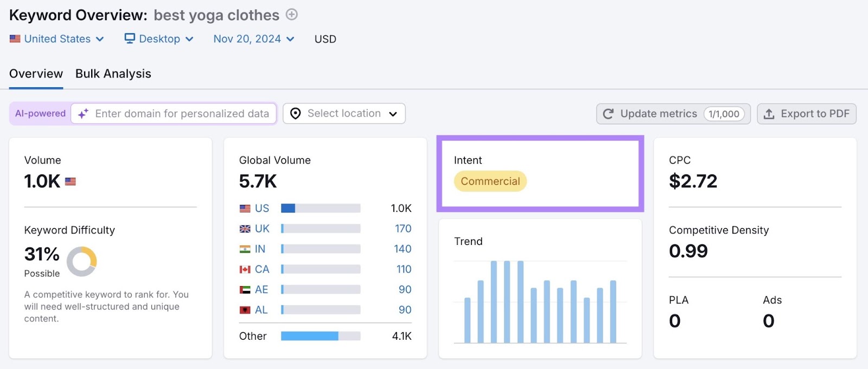Click the 31% Keyword Difficulty value
Image resolution: width=868 pixels, height=369 pixels.
(42, 254)
